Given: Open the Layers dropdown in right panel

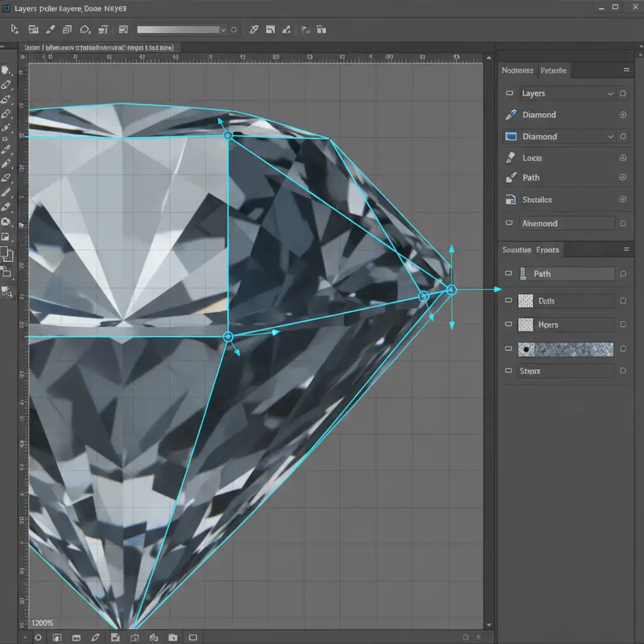Looking at the screenshot, I should pyautogui.click(x=610, y=93).
